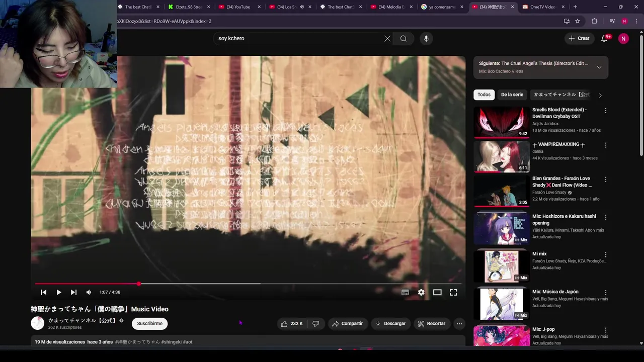Viewport: 644px width, 362px height.
Task: Click install/cast icon in address bar
Action: (567, 21)
